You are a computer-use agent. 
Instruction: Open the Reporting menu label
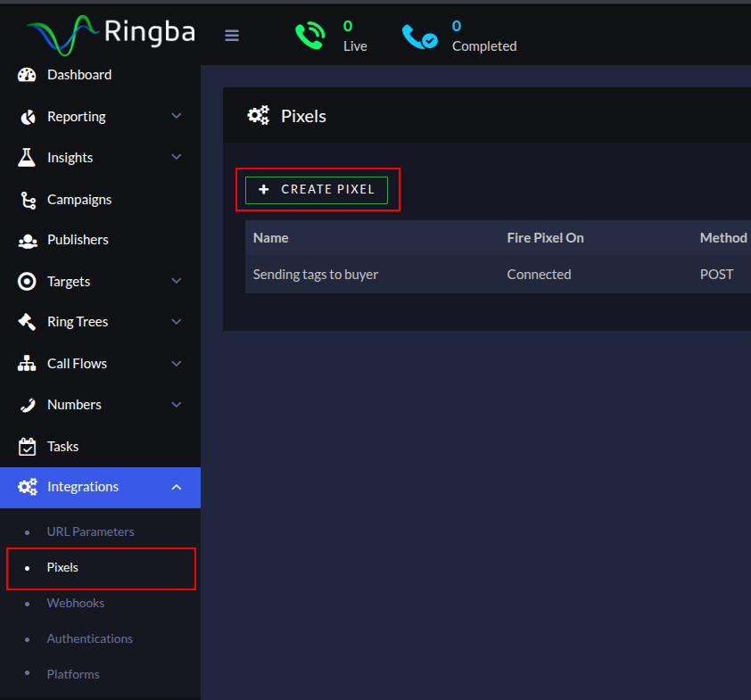click(76, 118)
